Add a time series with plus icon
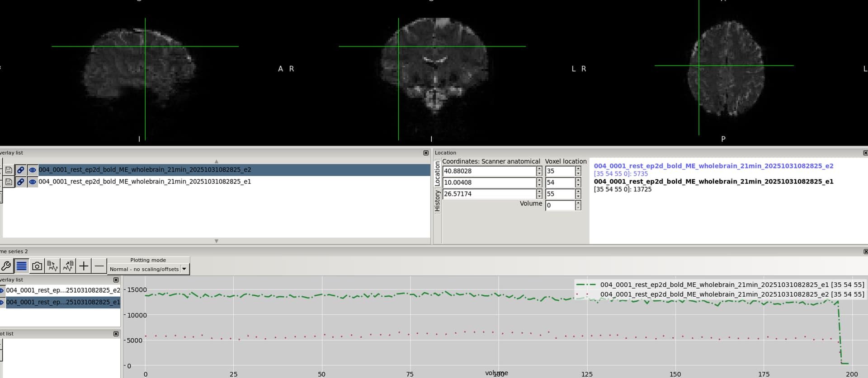868x378 pixels. (84, 266)
